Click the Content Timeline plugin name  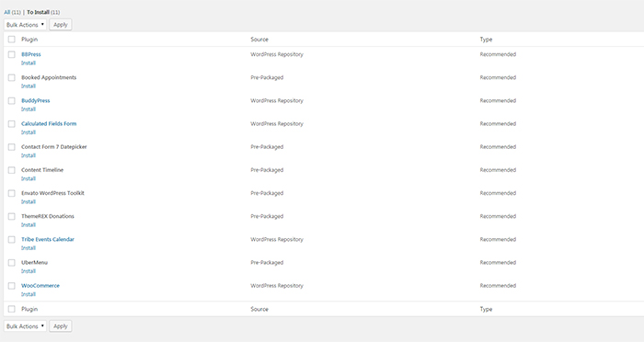[42, 170]
